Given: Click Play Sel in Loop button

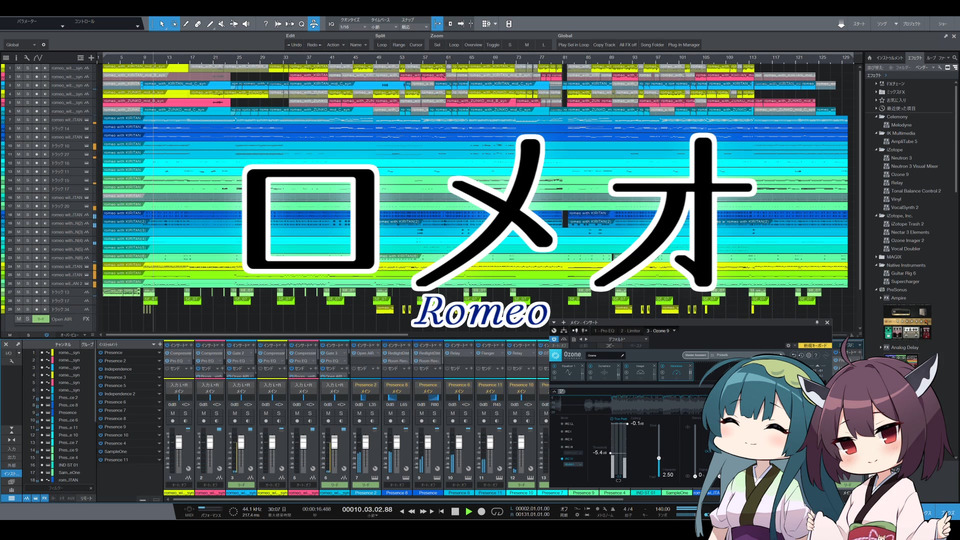Looking at the screenshot, I should (573, 45).
